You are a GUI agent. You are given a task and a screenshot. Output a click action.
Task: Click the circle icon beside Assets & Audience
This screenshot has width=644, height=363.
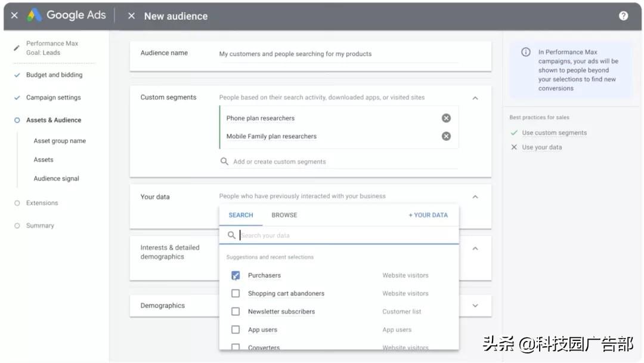point(17,120)
